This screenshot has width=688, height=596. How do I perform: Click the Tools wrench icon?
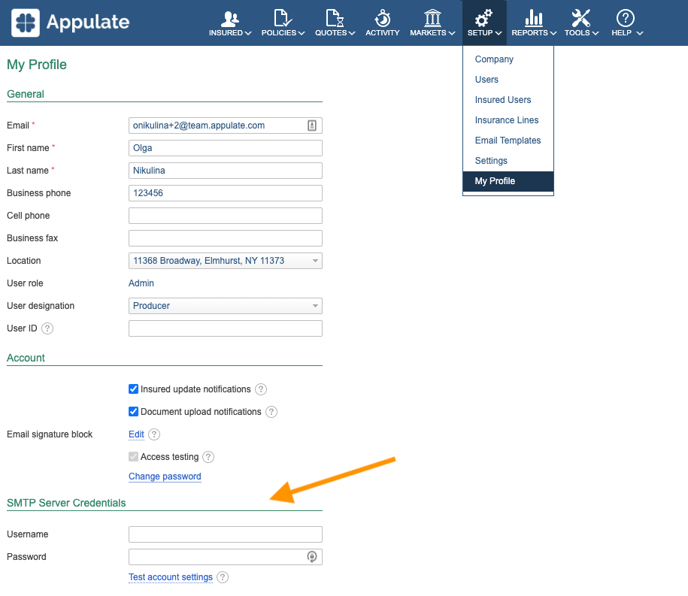click(x=580, y=18)
